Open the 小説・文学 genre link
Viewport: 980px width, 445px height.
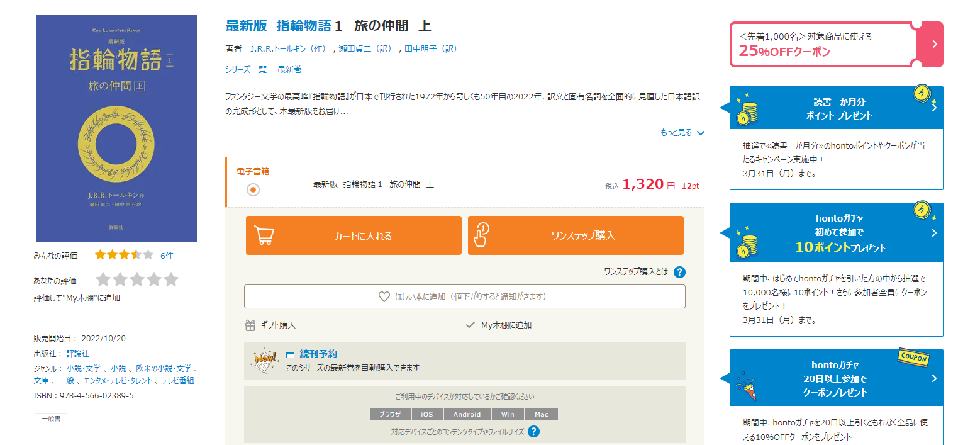coord(83,369)
